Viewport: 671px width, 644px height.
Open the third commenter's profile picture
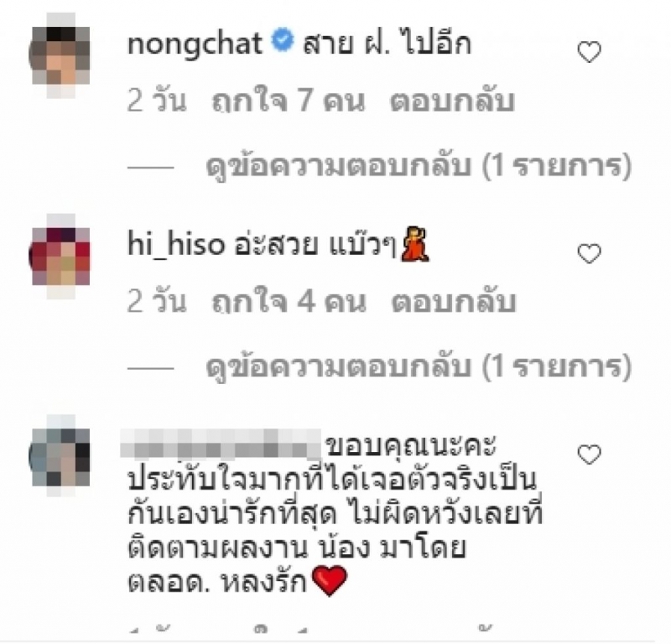tap(60, 456)
